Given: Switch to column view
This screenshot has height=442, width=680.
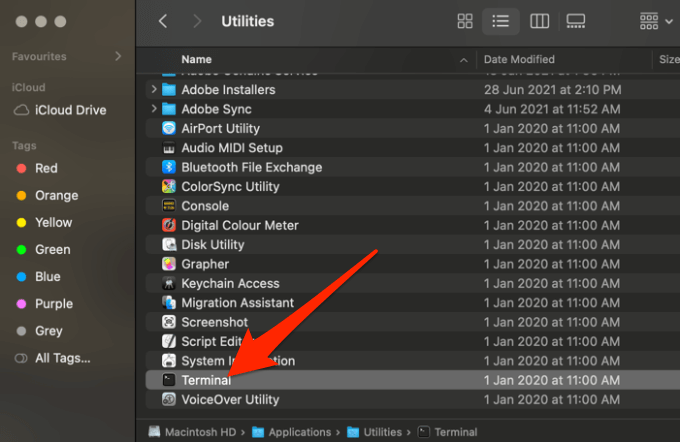Looking at the screenshot, I should click(539, 21).
